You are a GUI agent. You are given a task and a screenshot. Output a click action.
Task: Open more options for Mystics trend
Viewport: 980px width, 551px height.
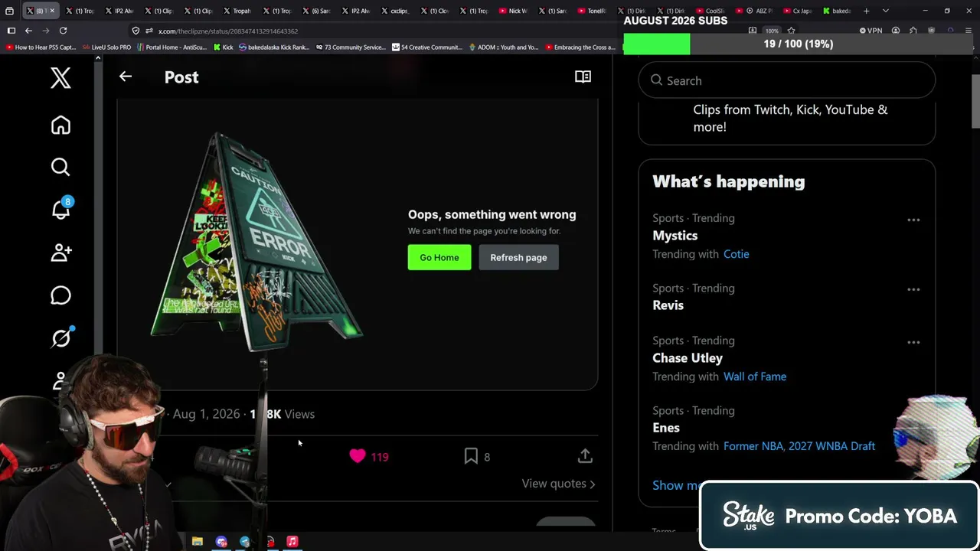tap(913, 220)
